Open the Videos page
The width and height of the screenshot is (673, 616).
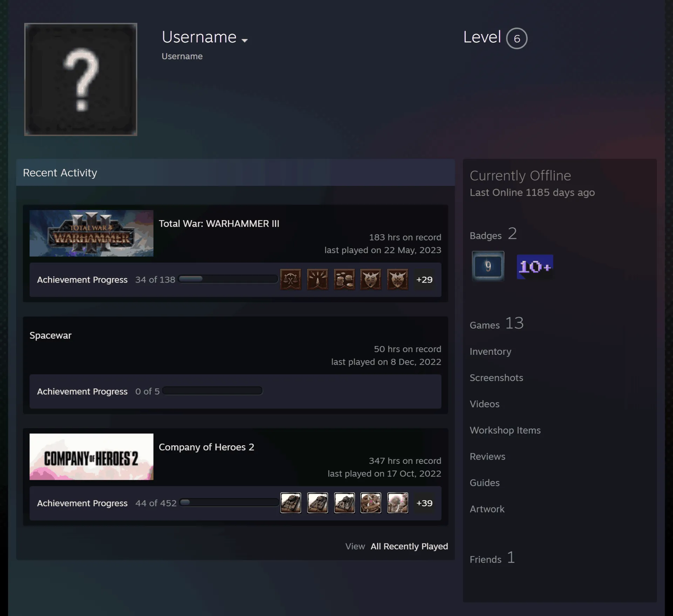[x=484, y=404]
